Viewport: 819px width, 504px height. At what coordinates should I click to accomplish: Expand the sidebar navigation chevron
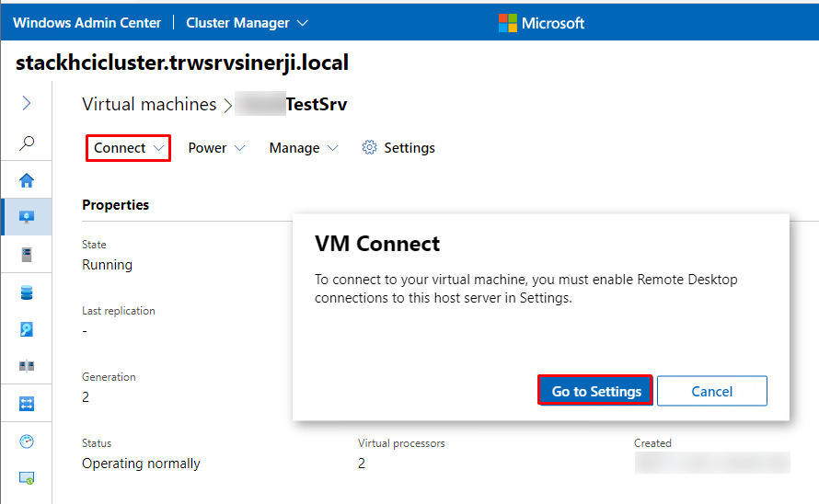click(x=27, y=103)
